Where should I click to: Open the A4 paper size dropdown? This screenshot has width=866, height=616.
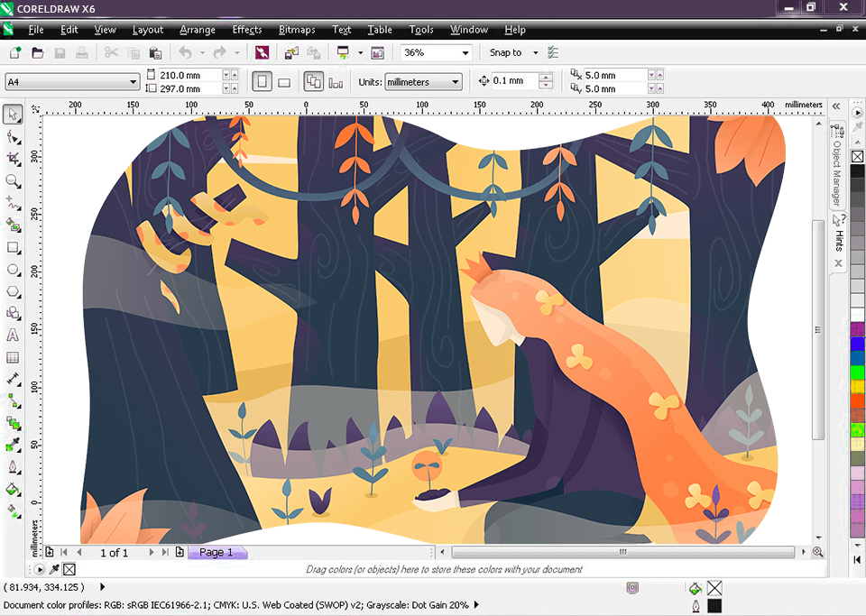coord(131,81)
